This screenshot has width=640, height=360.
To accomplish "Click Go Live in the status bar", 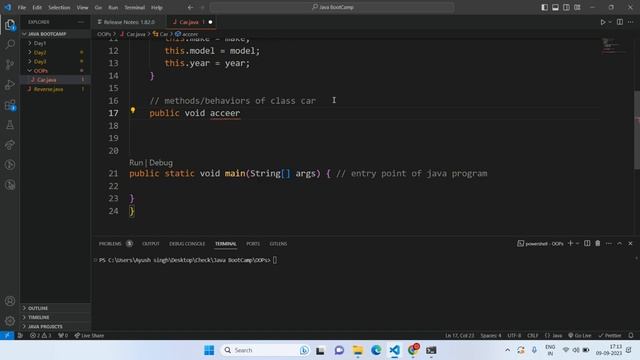I will click(580, 336).
